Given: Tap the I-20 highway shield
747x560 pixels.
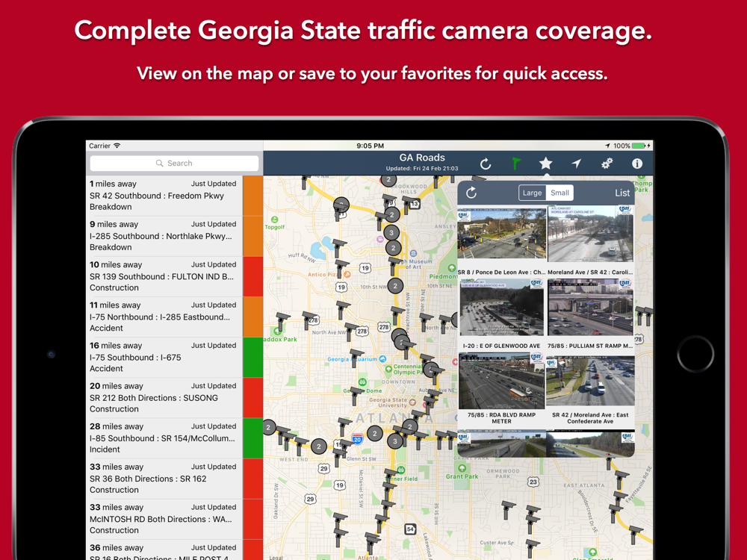Looking at the screenshot, I should coord(357,438).
